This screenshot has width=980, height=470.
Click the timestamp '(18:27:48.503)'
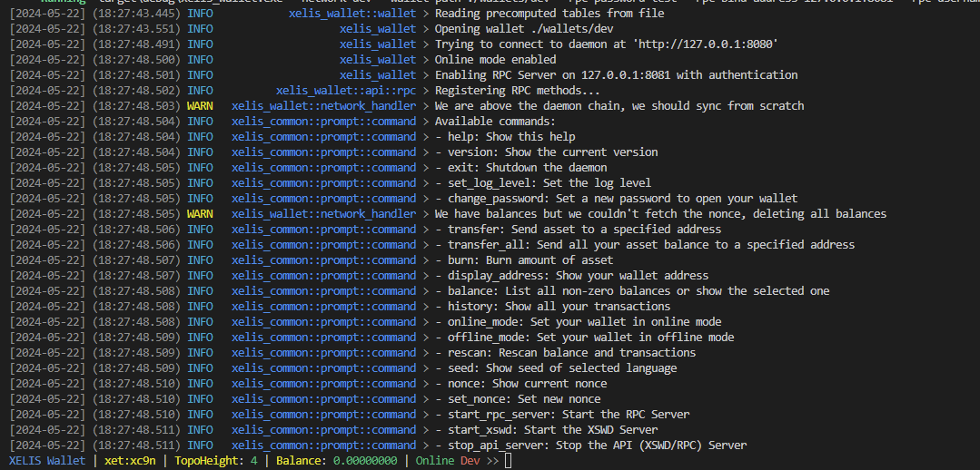[136, 106]
